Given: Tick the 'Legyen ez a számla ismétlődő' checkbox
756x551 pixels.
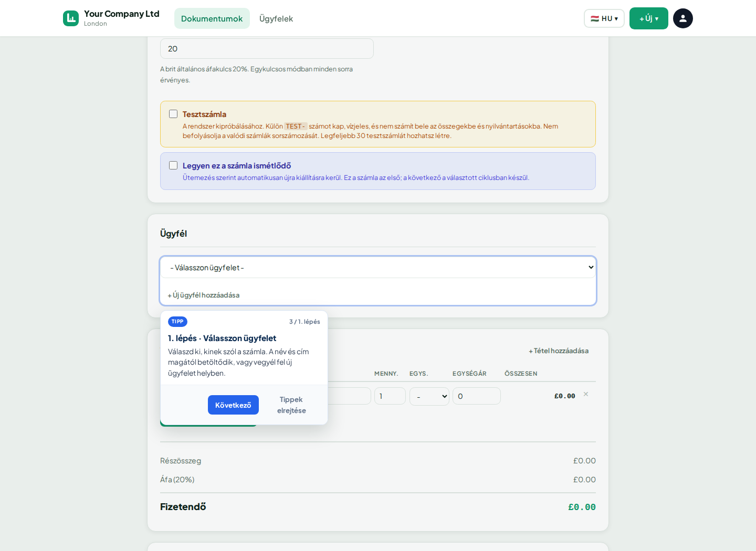Looking at the screenshot, I should click(x=173, y=165).
